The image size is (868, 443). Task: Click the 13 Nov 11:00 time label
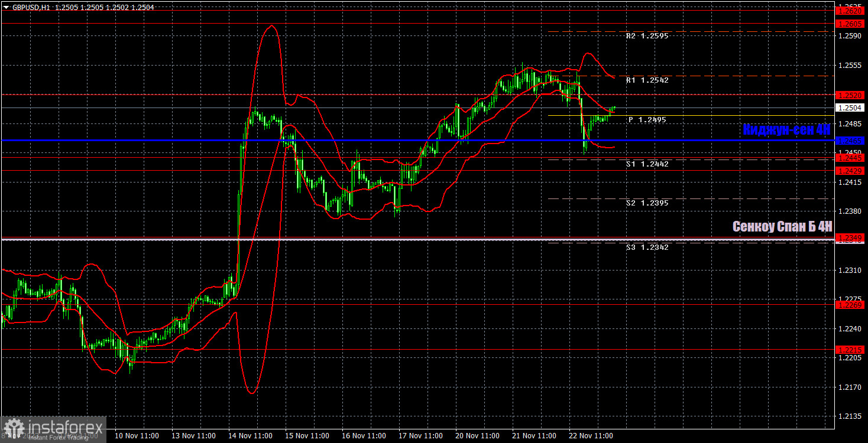(x=193, y=436)
